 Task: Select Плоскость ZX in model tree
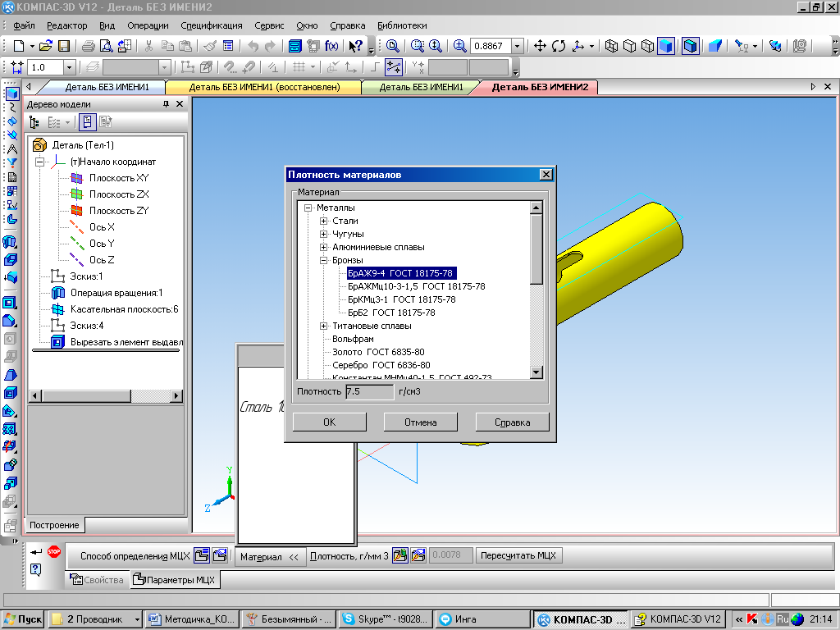click(119, 194)
